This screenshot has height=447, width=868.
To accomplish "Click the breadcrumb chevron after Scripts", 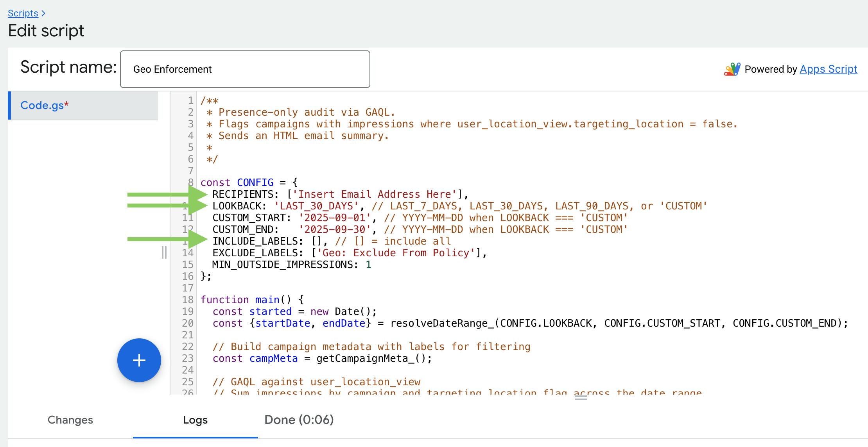I will tap(43, 13).
